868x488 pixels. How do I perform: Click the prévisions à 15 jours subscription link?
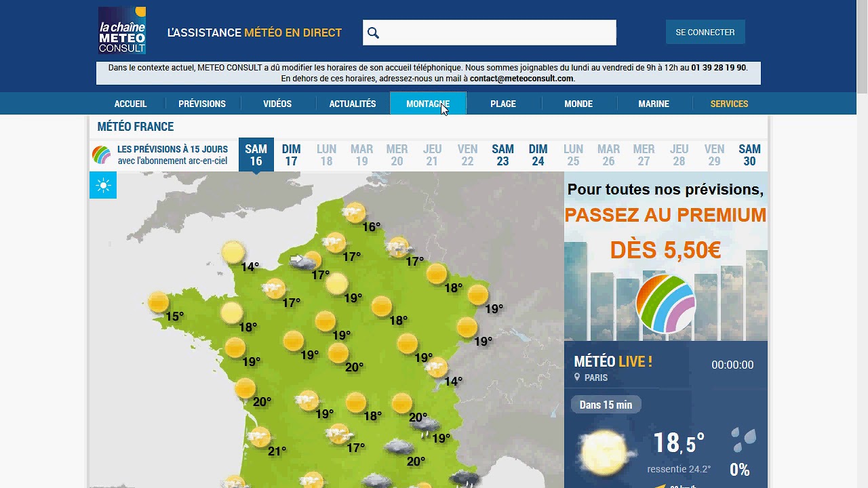pos(172,155)
